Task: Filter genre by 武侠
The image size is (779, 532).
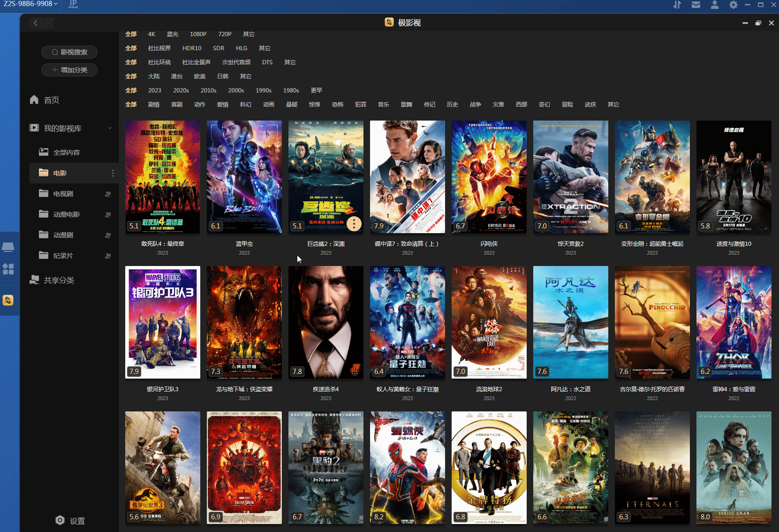Action: pos(590,105)
